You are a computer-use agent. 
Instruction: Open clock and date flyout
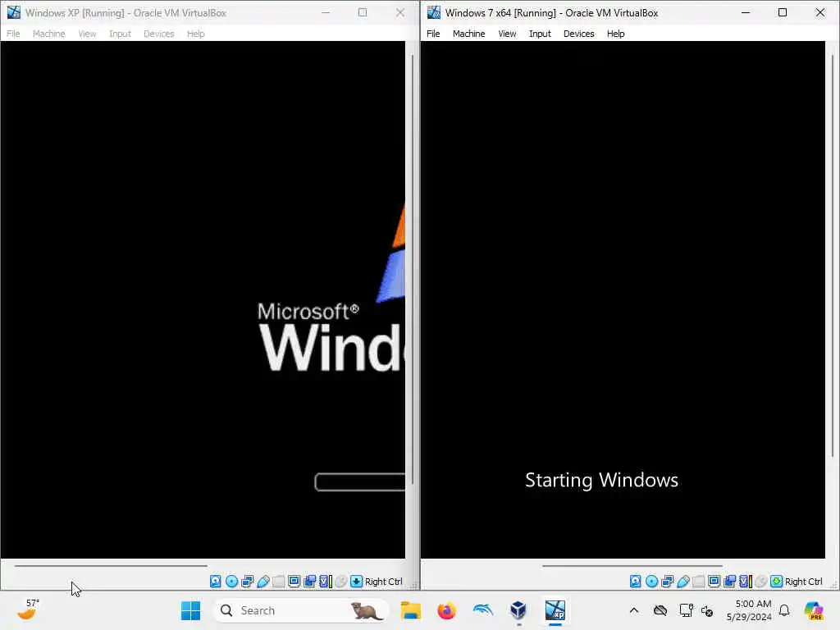pyautogui.click(x=749, y=610)
